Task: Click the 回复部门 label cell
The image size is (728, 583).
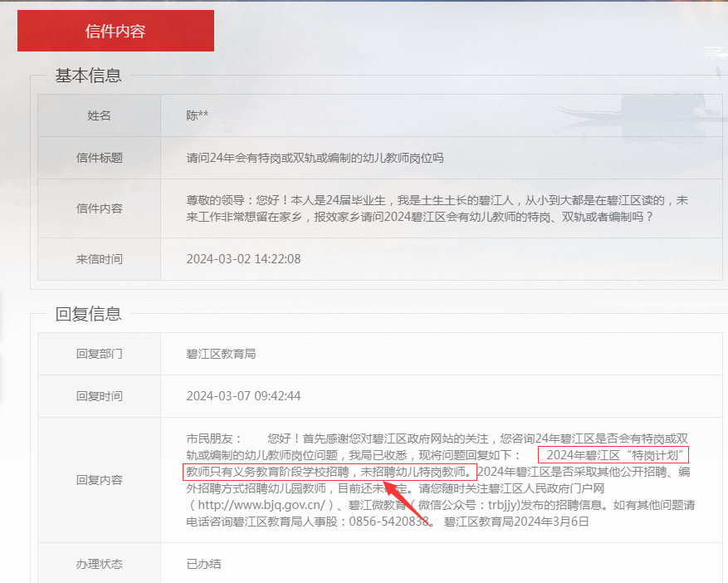Action: click(x=99, y=354)
